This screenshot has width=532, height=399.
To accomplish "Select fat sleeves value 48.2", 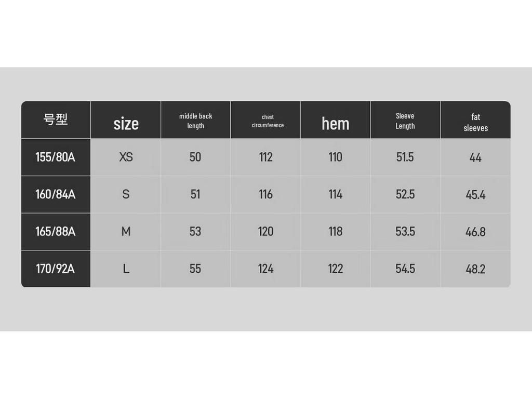I will (476, 269).
